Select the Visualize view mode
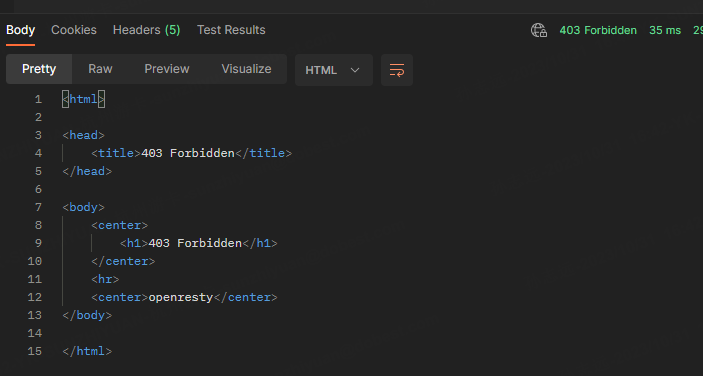 pyautogui.click(x=246, y=69)
